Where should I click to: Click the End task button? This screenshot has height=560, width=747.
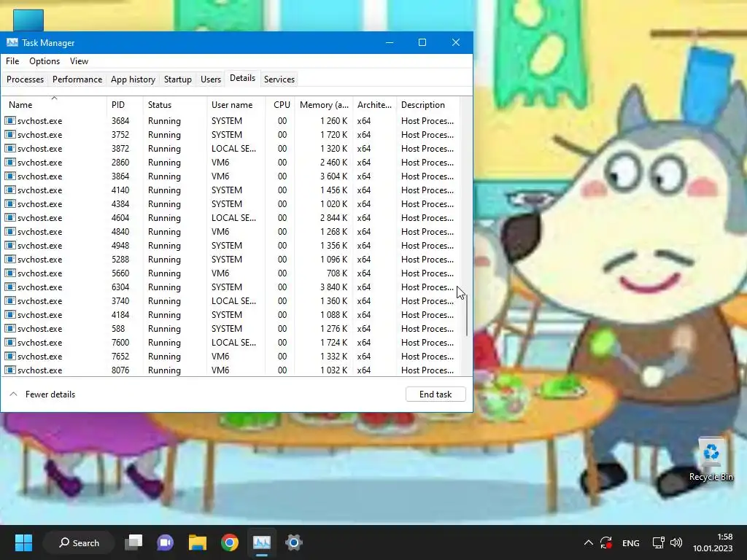tap(436, 394)
